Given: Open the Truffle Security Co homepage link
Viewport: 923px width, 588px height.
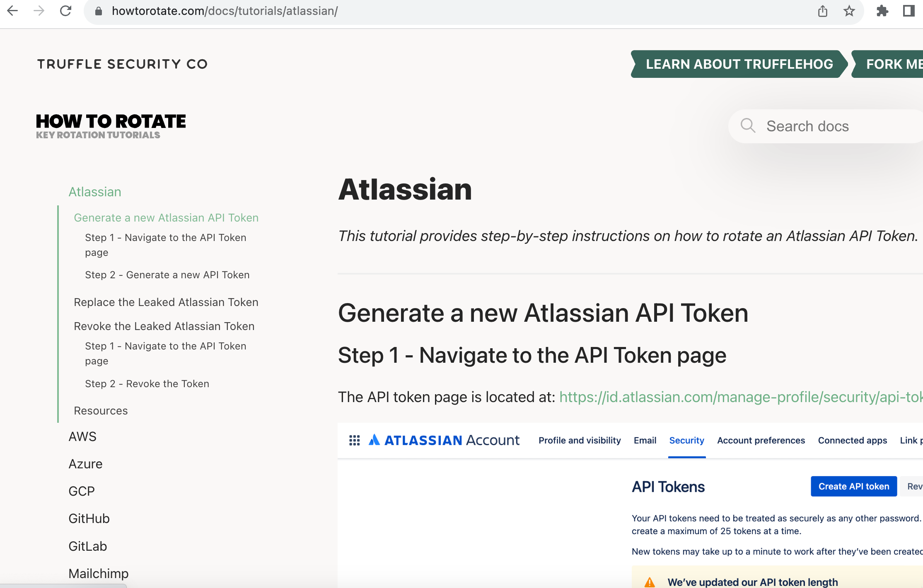Looking at the screenshot, I should [122, 64].
